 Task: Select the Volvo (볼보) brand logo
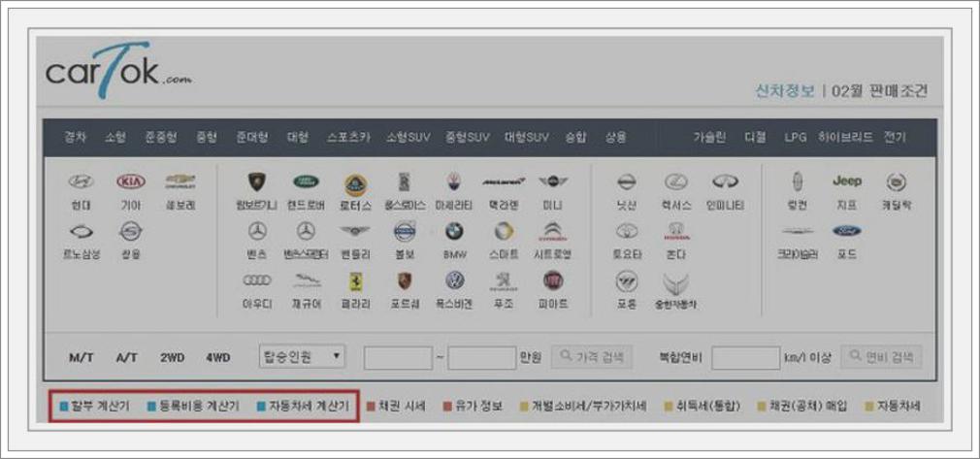405,232
